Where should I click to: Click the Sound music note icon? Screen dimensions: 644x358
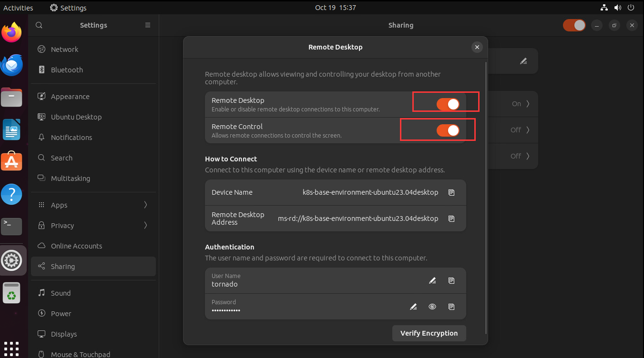click(41, 293)
